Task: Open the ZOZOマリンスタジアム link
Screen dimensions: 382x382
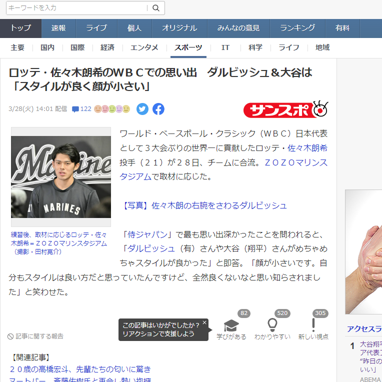Action: (224, 170)
